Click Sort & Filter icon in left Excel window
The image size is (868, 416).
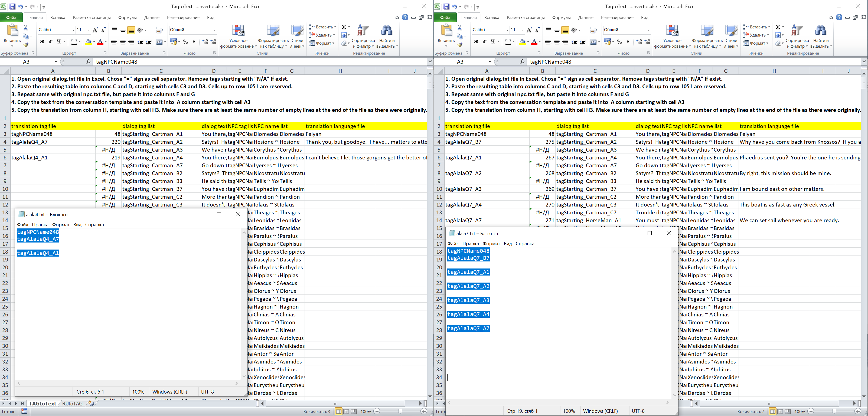click(363, 30)
